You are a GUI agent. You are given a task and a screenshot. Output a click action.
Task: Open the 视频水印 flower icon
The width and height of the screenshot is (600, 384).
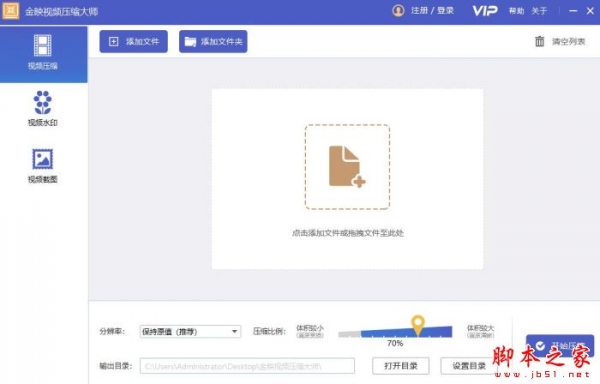tap(42, 103)
